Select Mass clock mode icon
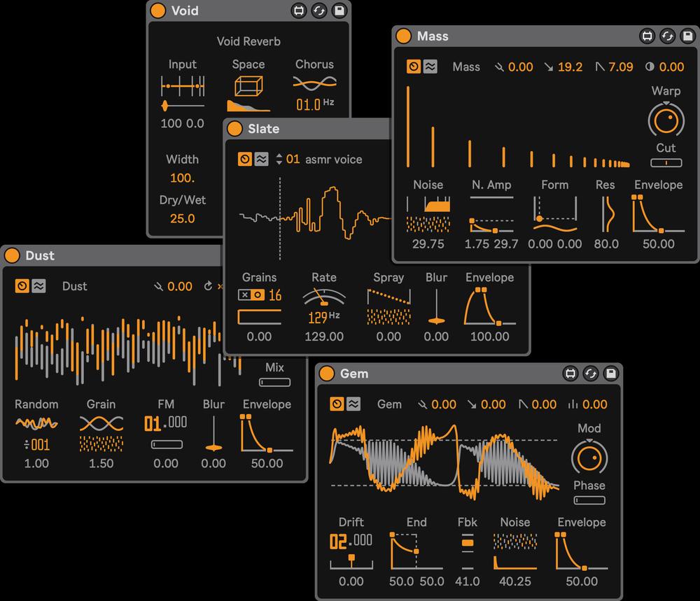The height and width of the screenshot is (601, 700). coord(414,66)
